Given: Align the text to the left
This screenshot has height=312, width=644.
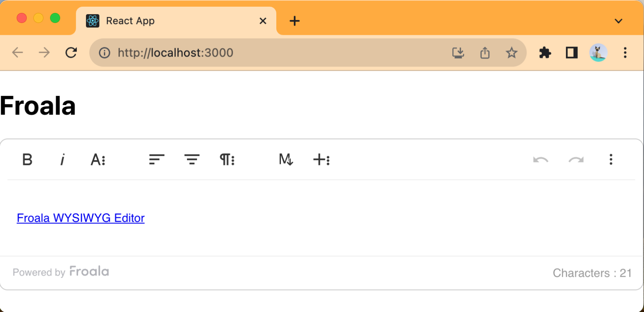Looking at the screenshot, I should click(x=156, y=160).
